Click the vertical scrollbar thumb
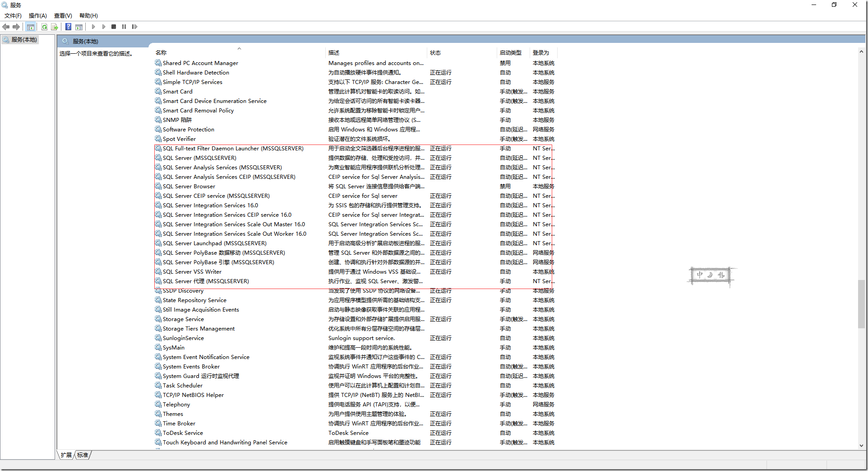Image resolution: width=868 pixels, height=471 pixels. [861, 304]
